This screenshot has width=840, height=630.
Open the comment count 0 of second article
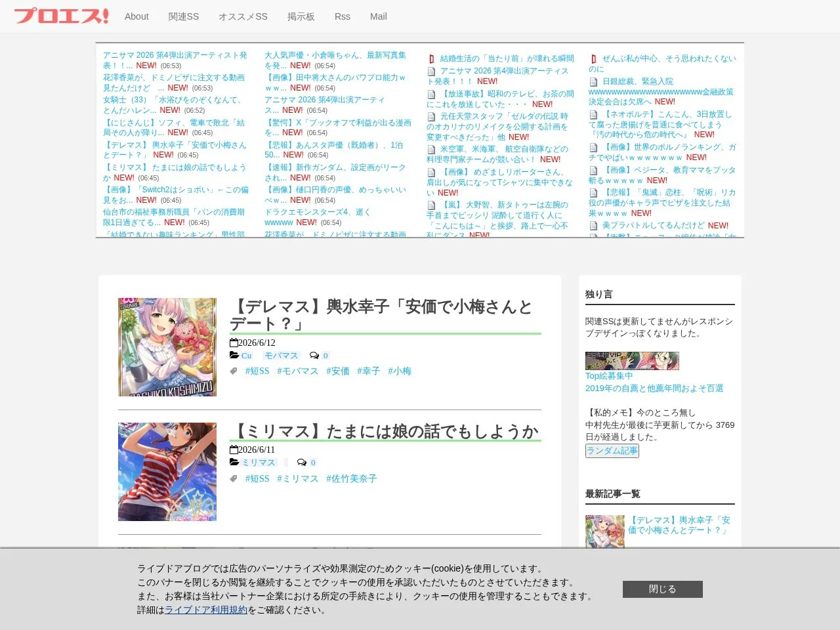(x=313, y=463)
